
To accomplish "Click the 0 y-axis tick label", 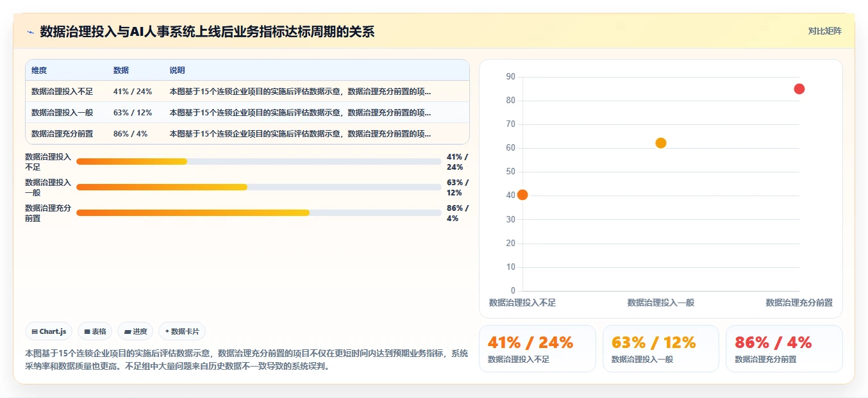I will click(x=513, y=291).
